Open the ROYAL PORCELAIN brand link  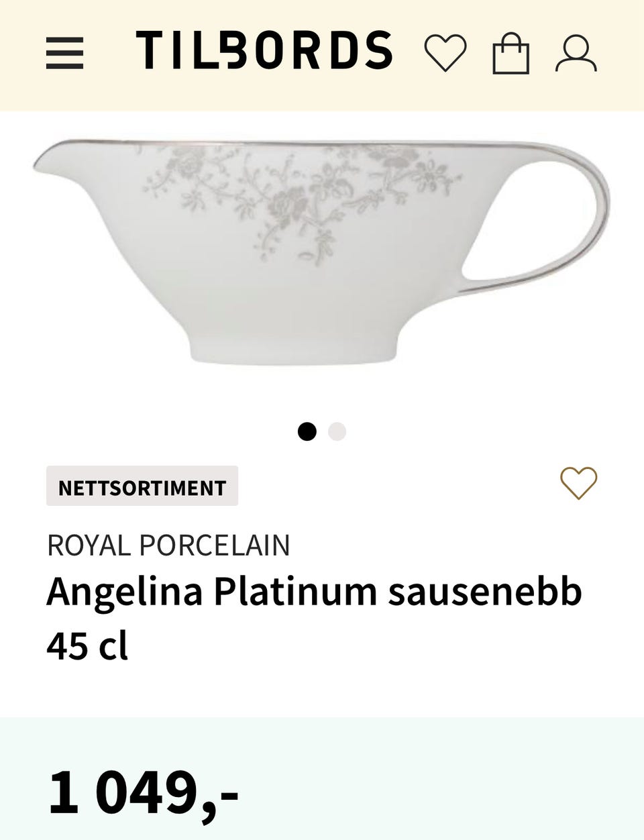pyautogui.click(x=168, y=545)
